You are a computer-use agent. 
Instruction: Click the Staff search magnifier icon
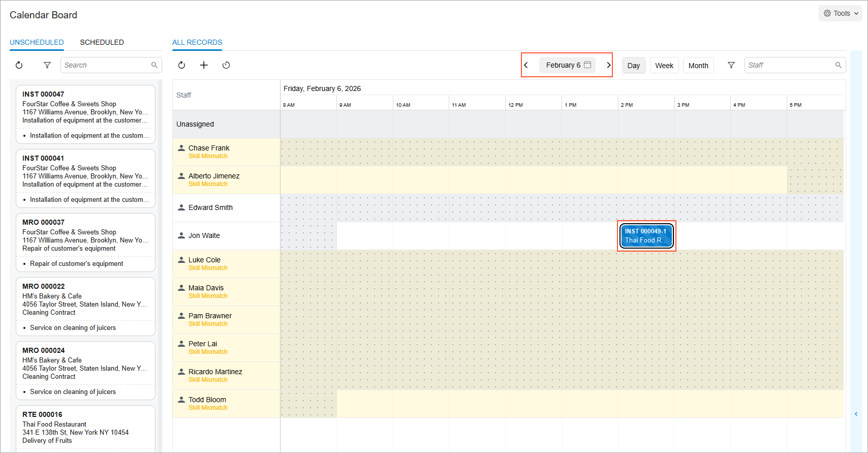coord(839,65)
